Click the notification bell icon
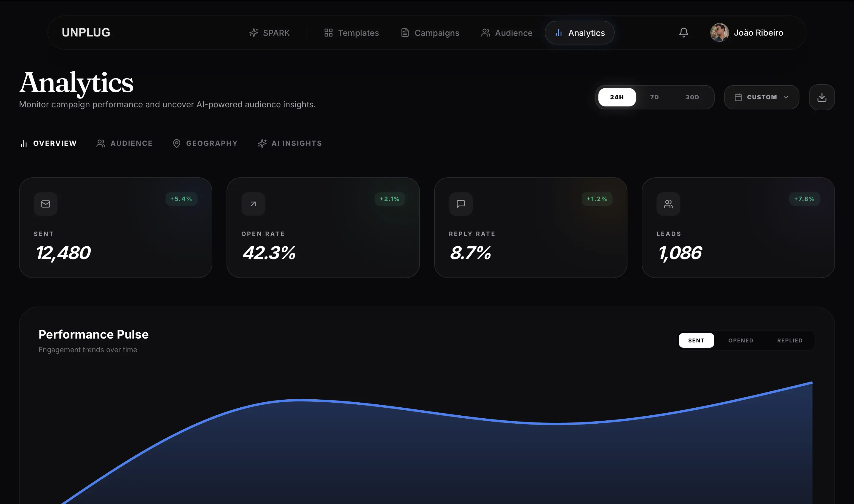 click(x=683, y=33)
